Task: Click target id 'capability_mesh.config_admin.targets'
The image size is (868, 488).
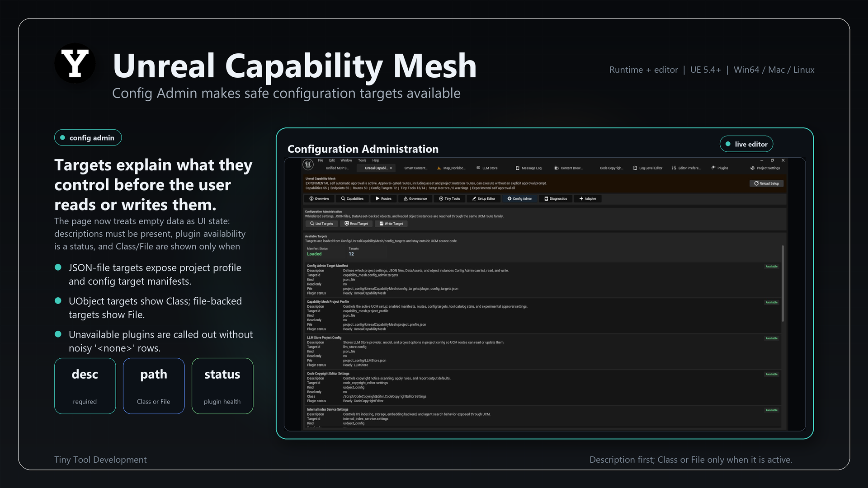Action: click(x=370, y=275)
